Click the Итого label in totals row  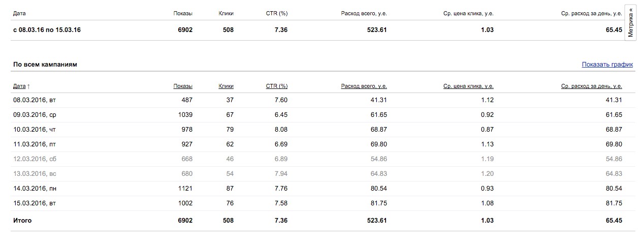click(22, 221)
